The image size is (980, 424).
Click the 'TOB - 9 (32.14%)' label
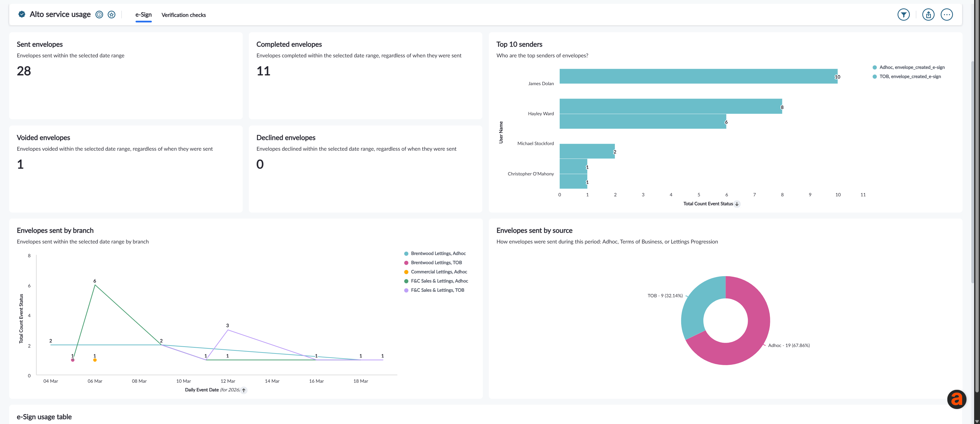pyautogui.click(x=665, y=295)
